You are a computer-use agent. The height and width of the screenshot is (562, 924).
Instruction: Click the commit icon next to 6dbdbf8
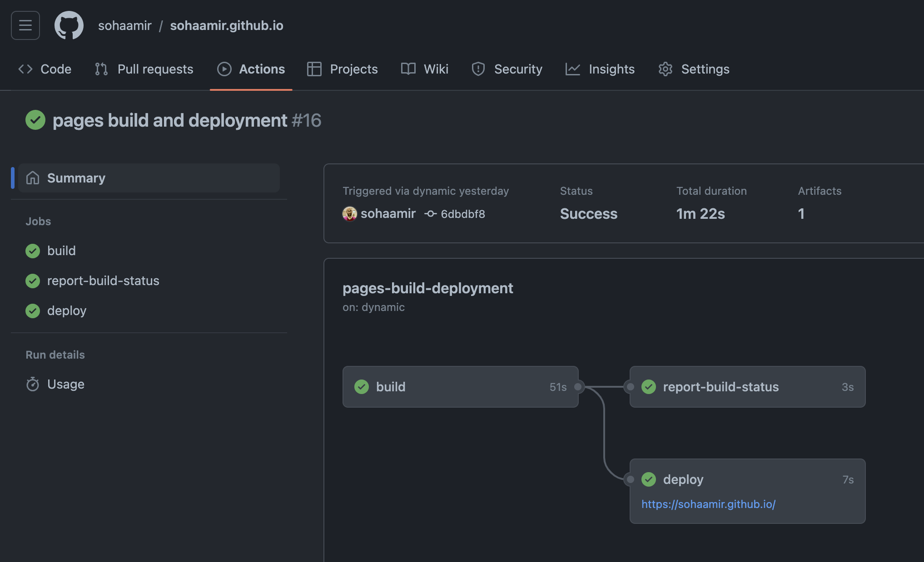(x=430, y=214)
